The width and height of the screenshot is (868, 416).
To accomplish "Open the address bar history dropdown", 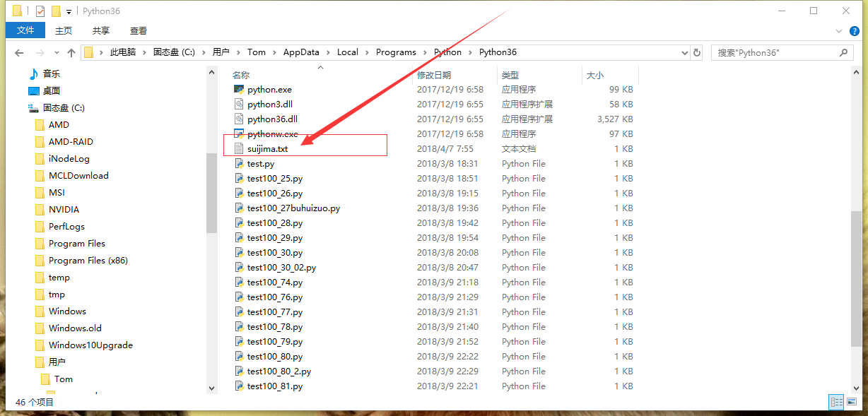I will tap(684, 52).
